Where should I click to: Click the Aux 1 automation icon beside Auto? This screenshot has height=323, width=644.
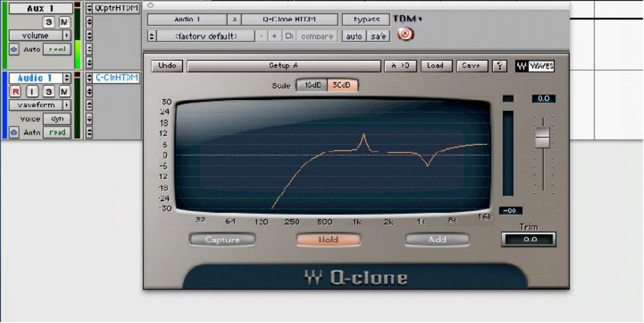coord(14,49)
